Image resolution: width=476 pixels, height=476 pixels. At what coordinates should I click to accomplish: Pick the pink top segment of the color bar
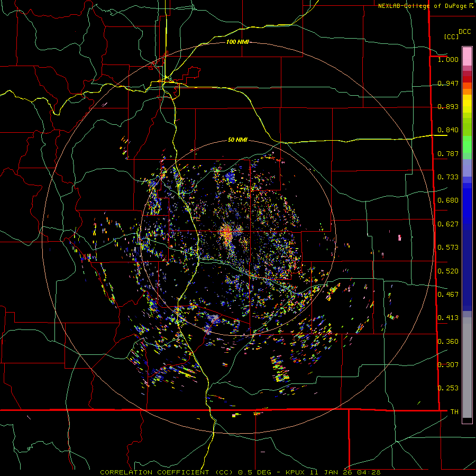point(467,57)
